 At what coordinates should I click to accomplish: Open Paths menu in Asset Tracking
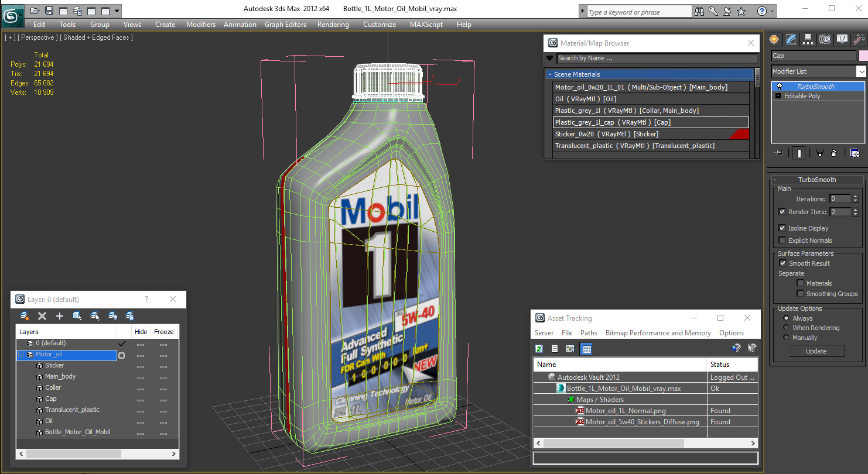click(x=589, y=333)
